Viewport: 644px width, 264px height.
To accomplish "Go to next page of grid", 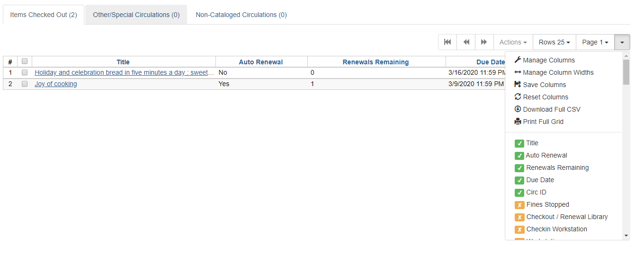I will tap(484, 42).
